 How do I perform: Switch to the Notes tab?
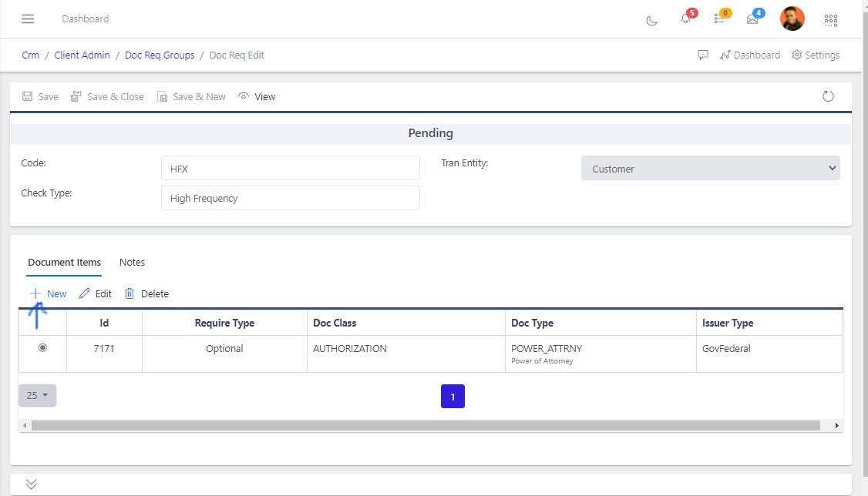132,262
